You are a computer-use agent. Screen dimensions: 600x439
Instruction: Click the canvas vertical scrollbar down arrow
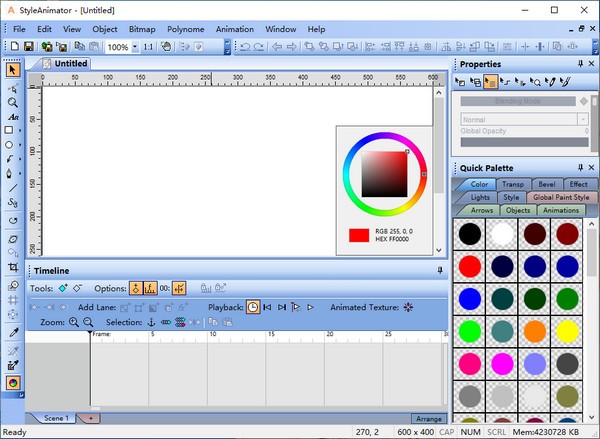pyautogui.click(x=439, y=250)
